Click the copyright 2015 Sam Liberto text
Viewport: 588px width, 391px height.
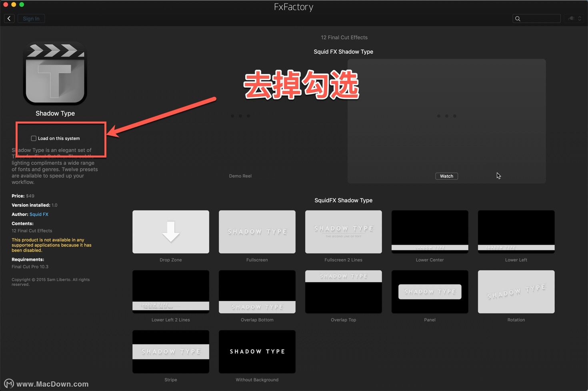51,282
